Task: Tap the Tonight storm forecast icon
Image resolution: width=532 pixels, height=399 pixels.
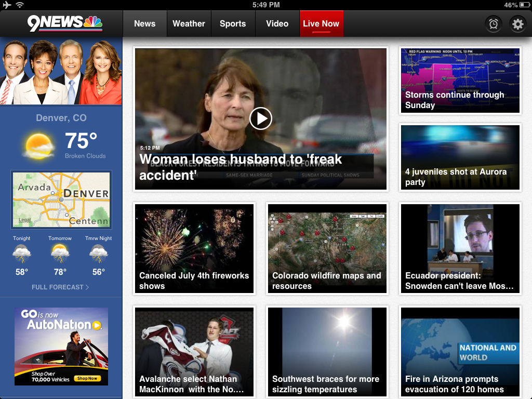Action: [x=22, y=254]
